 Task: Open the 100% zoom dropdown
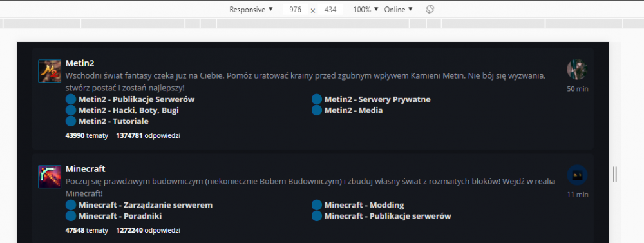[x=366, y=10]
